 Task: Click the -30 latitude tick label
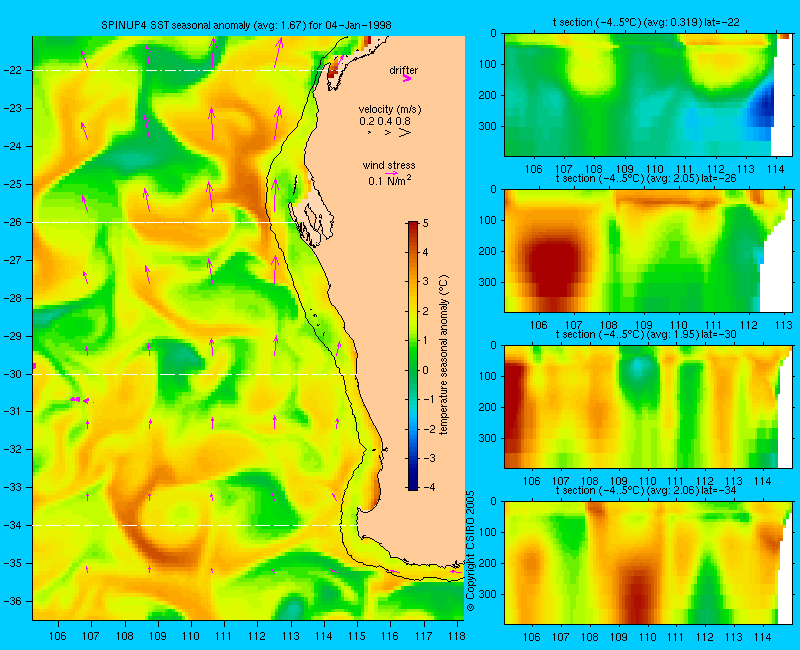click(16, 374)
